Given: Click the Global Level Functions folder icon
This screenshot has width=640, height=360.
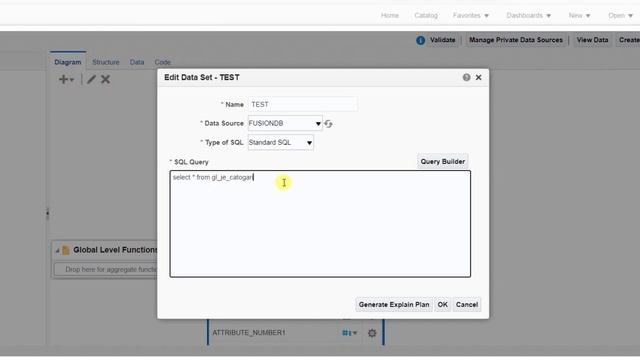Looking at the screenshot, I should [x=66, y=250].
